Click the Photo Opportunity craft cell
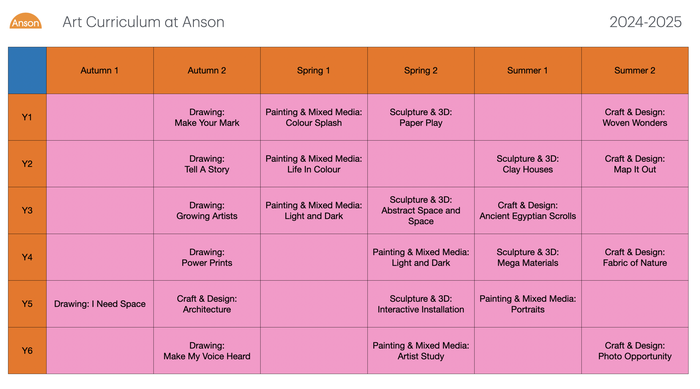The width and height of the screenshot is (700, 389). click(x=635, y=351)
